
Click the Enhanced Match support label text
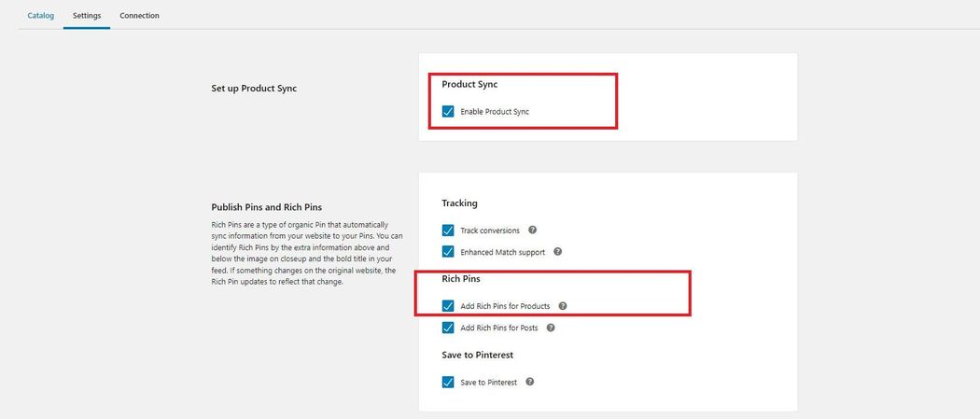pos(502,252)
